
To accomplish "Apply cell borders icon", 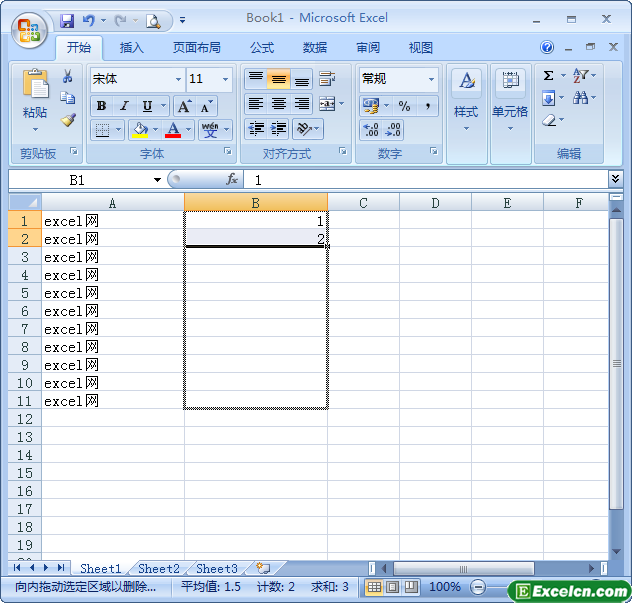I will click(102, 130).
